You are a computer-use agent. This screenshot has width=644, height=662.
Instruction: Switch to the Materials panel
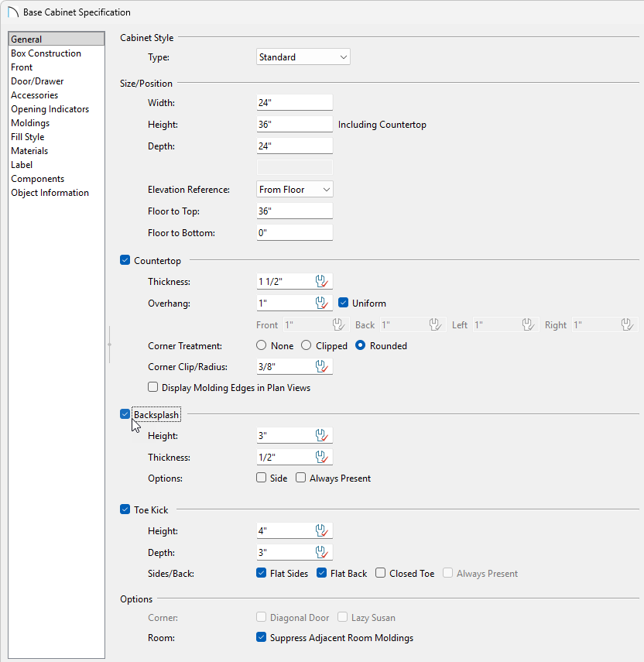coord(29,150)
